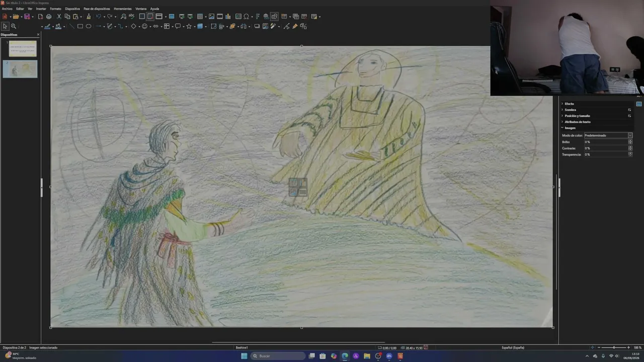
Task: Click the Find and replace icon
Action: 123,17
